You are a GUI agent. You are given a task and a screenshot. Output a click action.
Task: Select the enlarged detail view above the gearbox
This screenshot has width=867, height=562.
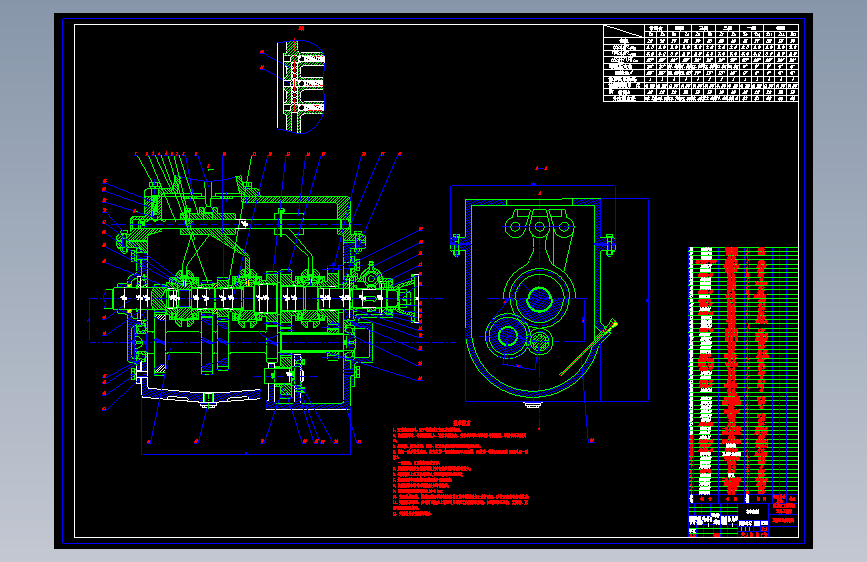(300, 86)
